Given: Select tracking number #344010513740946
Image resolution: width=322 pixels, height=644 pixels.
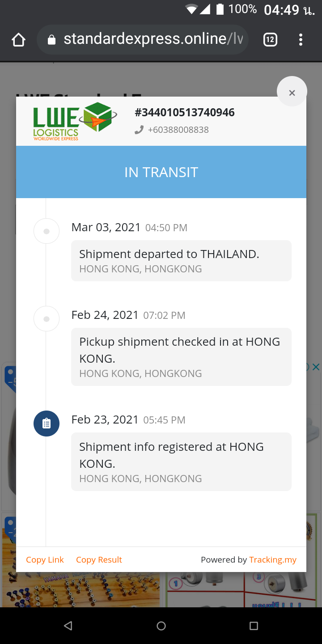Looking at the screenshot, I should pos(185,112).
